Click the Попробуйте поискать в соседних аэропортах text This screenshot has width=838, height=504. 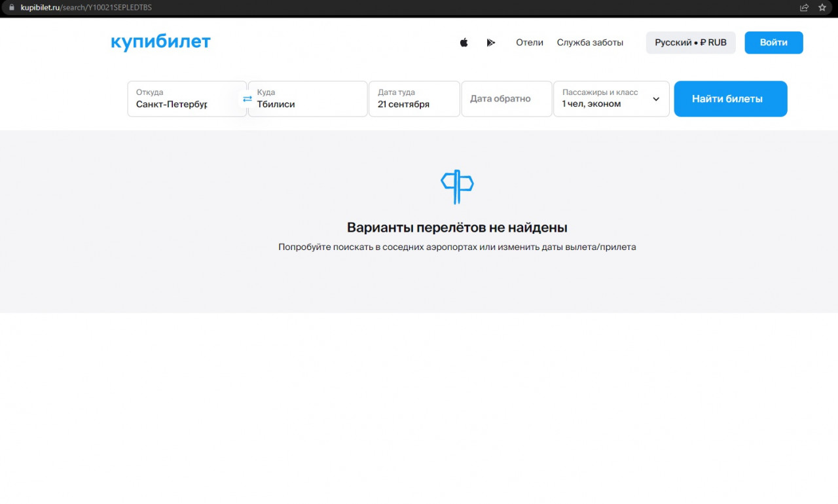pyautogui.click(x=457, y=247)
